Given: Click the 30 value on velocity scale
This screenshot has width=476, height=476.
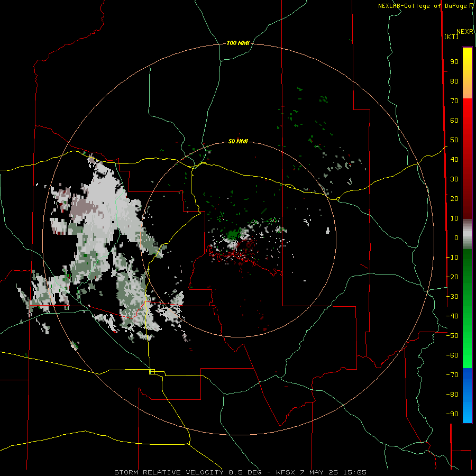Looking at the screenshot, I should pyautogui.click(x=454, y=179).
